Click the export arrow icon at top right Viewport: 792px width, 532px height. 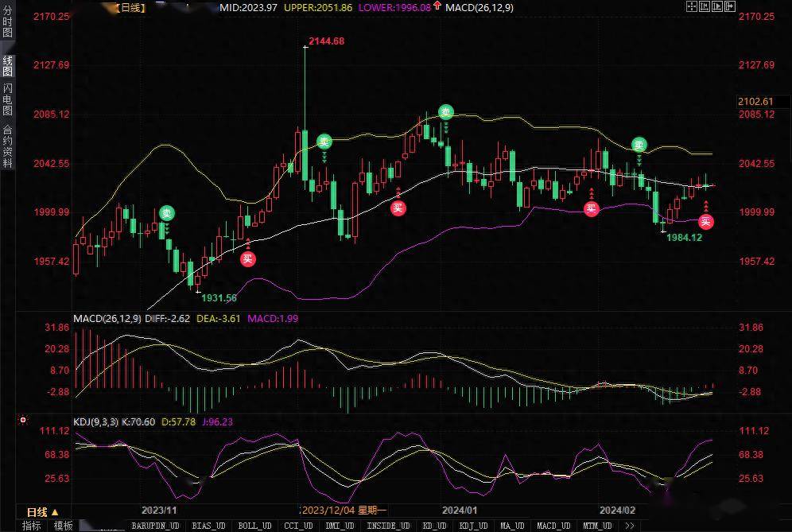732,6
